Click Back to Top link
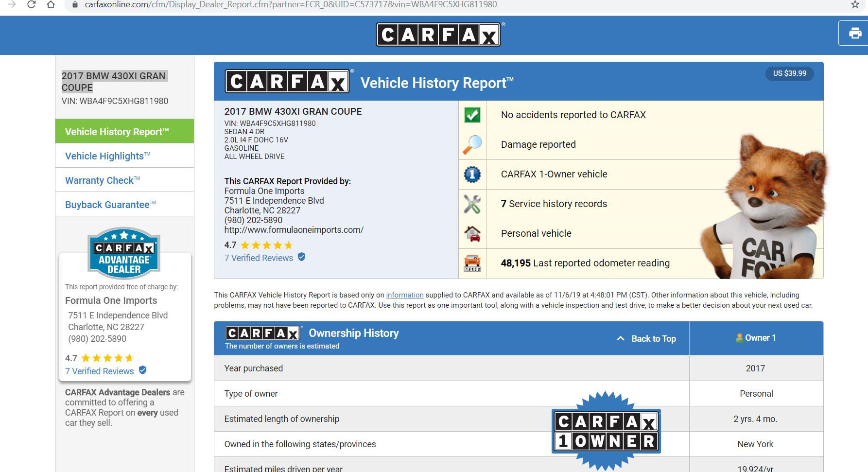Image resolution: width=868 pixels, height=472 pixels. [653, 338]
